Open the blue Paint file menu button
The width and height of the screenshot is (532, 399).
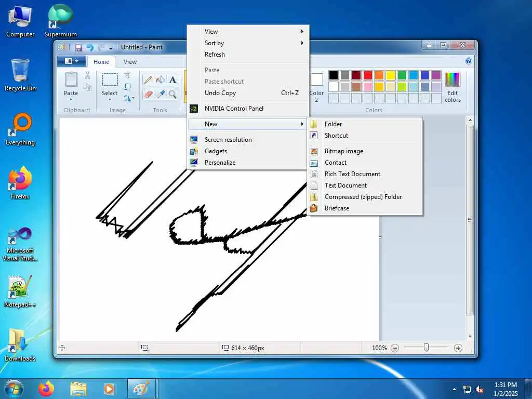tap(71, 61)
